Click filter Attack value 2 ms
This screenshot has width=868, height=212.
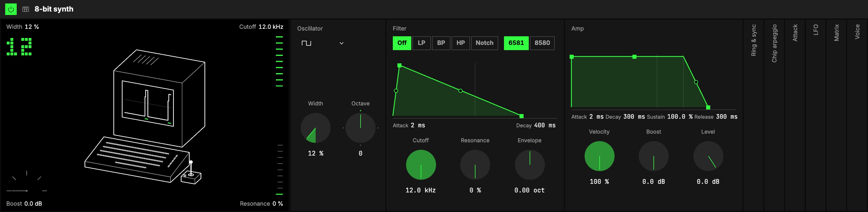click(x=418, y=125)
